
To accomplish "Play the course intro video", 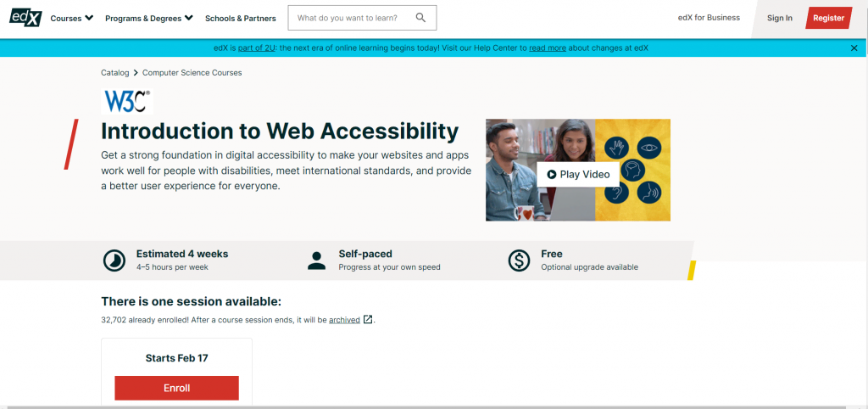I will 578,174.
